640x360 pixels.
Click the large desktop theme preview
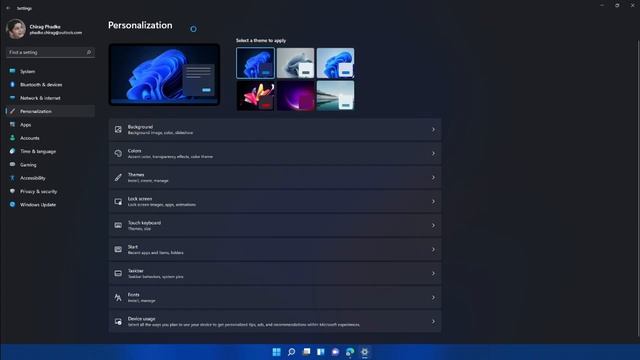pos(164,75)
